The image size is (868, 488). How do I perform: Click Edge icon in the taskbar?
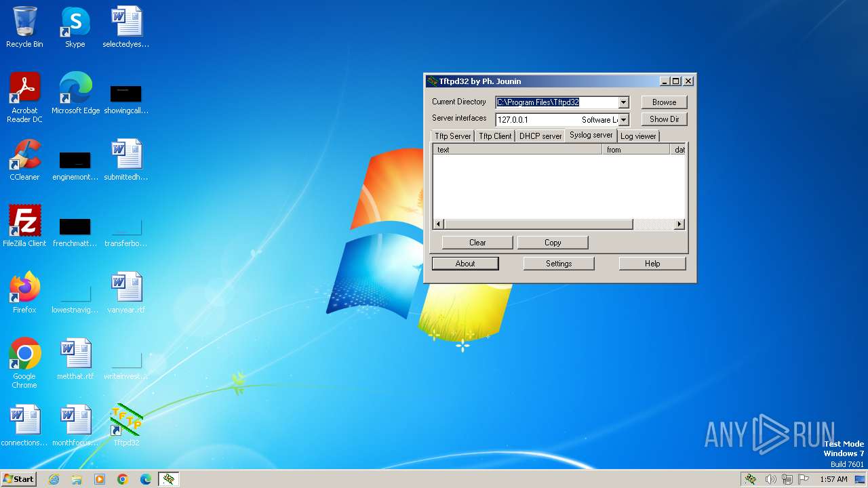click(146, 479)
